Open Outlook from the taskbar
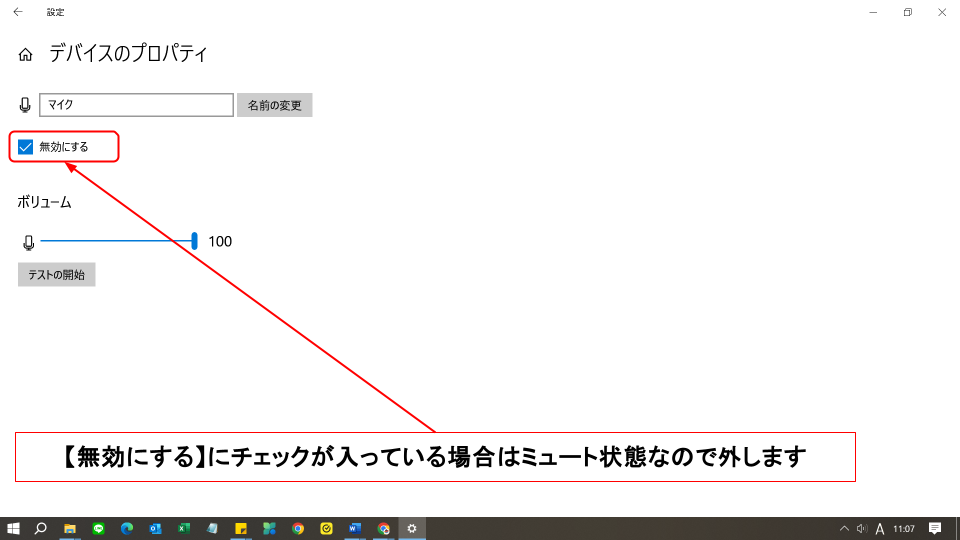960x540 pixels. [x=156, y=528]
